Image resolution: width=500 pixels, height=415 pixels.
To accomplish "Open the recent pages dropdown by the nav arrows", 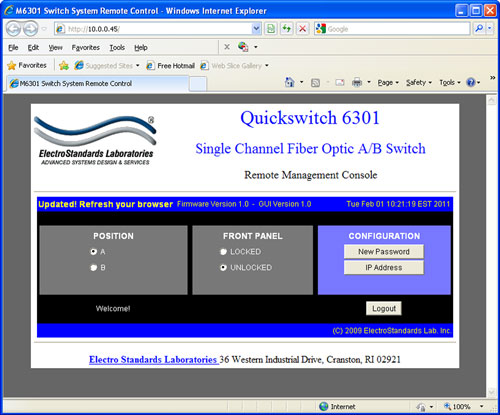I will [44, 29].
